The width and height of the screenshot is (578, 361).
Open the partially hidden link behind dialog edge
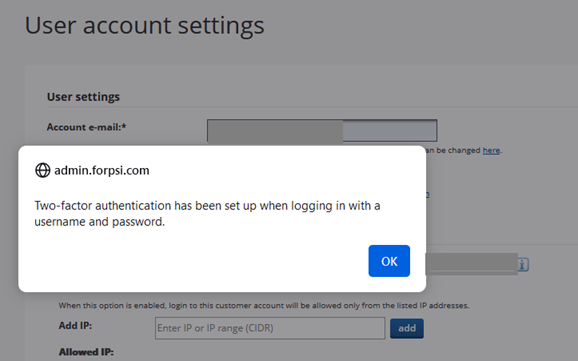[428, 194]
